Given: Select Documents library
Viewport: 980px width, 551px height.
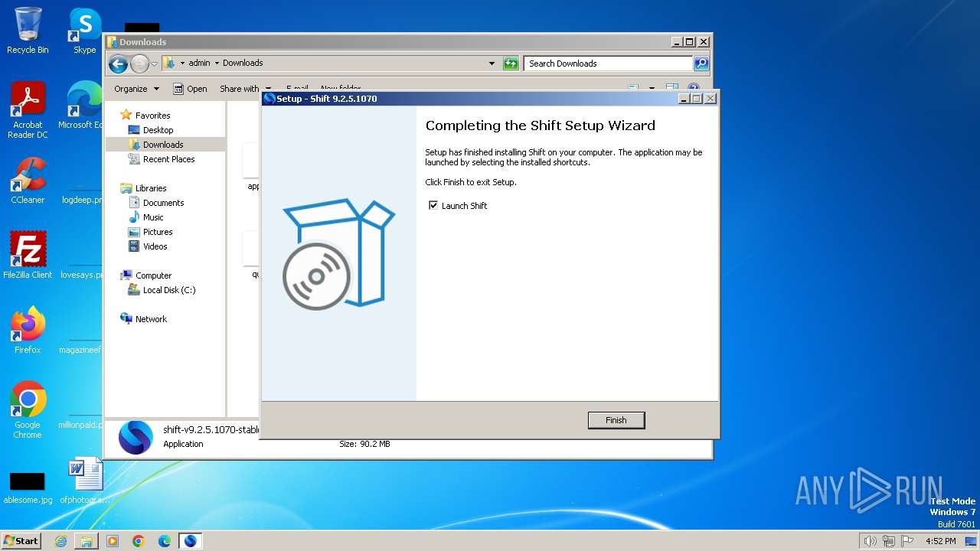Looking at the screenshot, I should [x=163, y=203].
